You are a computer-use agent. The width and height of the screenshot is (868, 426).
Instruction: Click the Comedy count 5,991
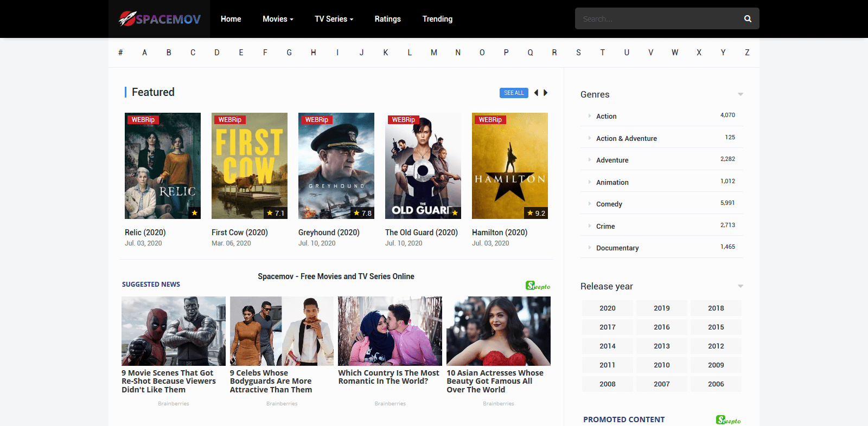click(727, 203)
